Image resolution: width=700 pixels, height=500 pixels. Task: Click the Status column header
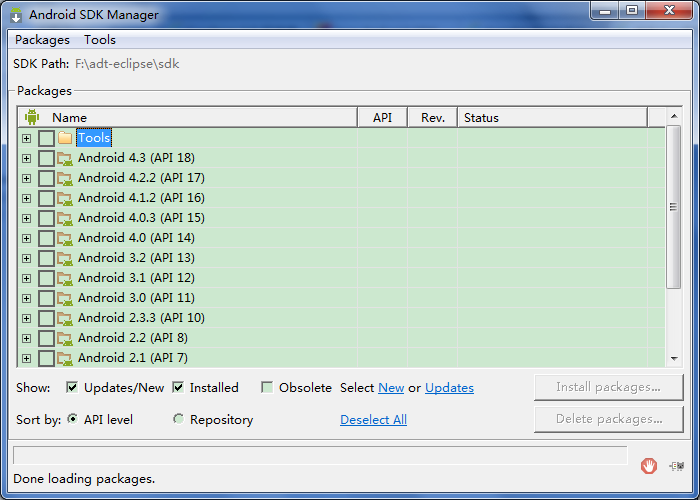(553, 117)
